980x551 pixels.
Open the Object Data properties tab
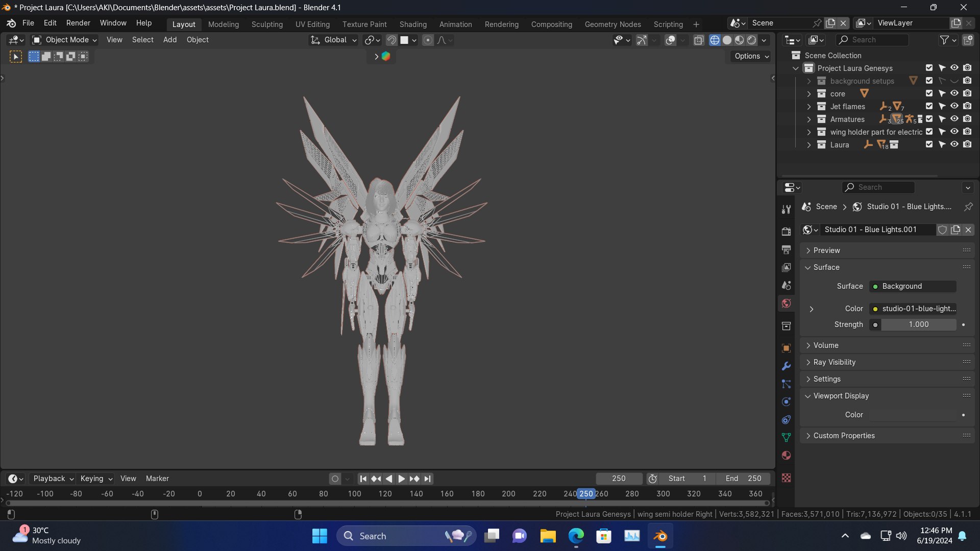click(x=786, y=437)
